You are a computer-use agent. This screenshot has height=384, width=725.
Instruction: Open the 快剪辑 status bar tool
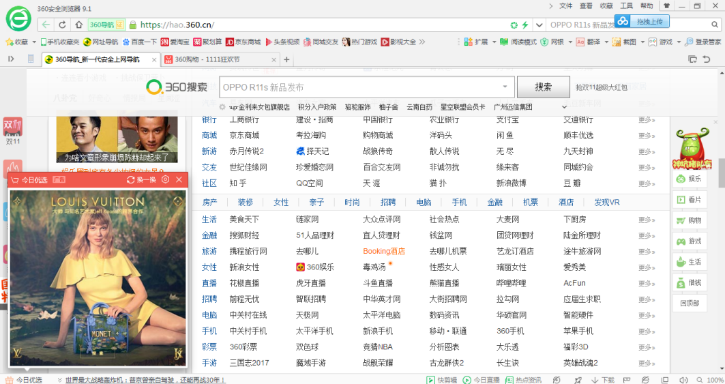tap(442, 380)
